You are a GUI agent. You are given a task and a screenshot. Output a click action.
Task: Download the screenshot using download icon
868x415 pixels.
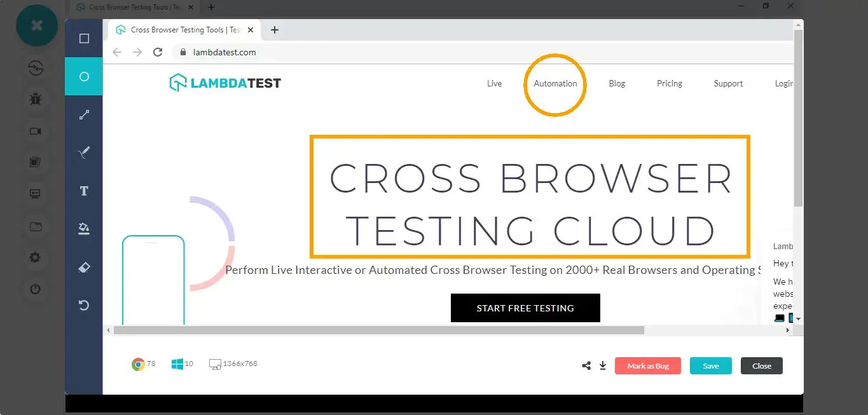[603, 366]
